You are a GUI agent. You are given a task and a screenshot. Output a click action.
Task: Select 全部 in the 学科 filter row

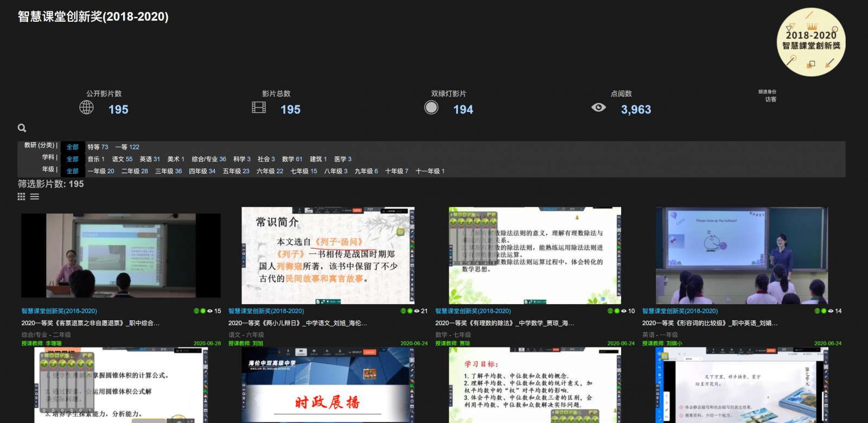73,159
